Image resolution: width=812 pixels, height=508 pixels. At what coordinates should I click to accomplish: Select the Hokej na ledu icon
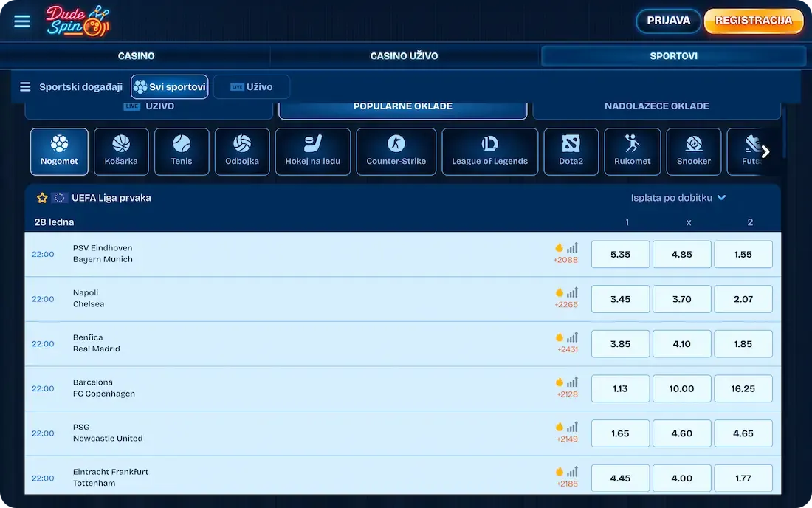313,151
